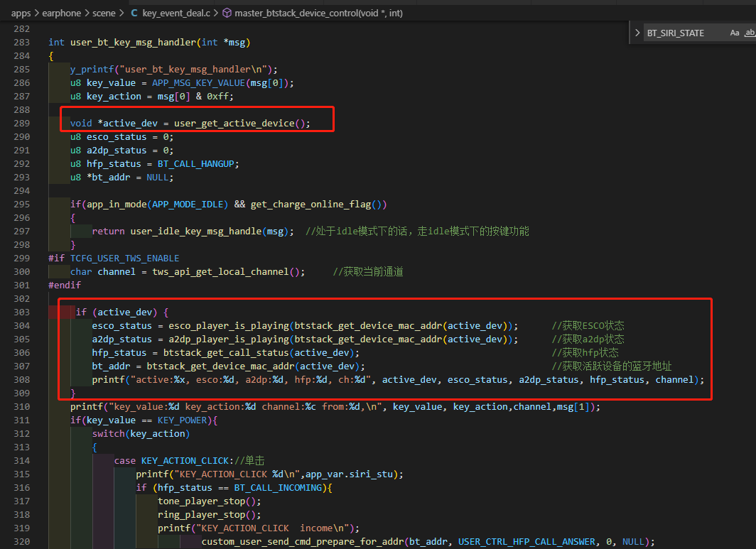Click tws_api_get_local_channel on line 300
Screen dimensions: 756x549
pyautogui.click(x=221, y=272)
